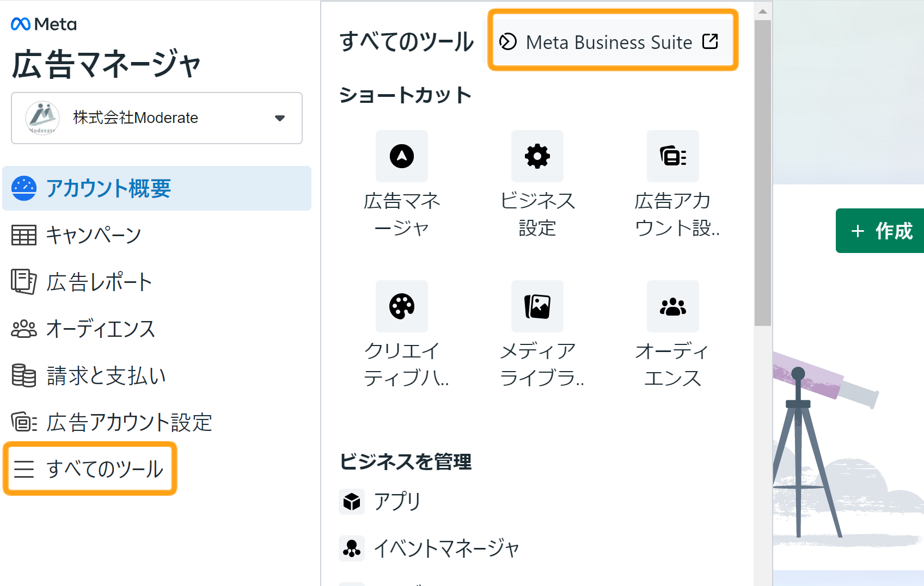Open アプリ under ビジネスを管理
The width and height of the screenshot is (924, 586).
pyautogui.click(x=380, y=501)
